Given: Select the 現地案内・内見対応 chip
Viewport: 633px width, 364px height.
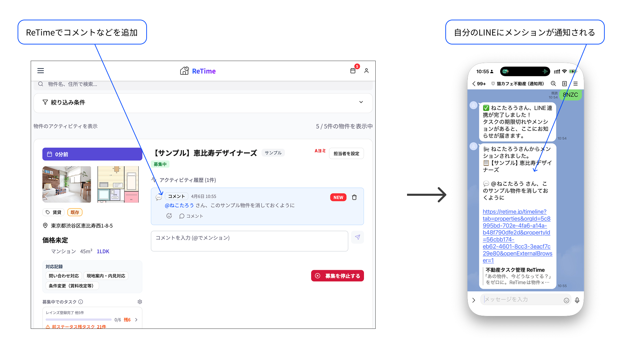Looking at the screenshot, I should 106,276.
